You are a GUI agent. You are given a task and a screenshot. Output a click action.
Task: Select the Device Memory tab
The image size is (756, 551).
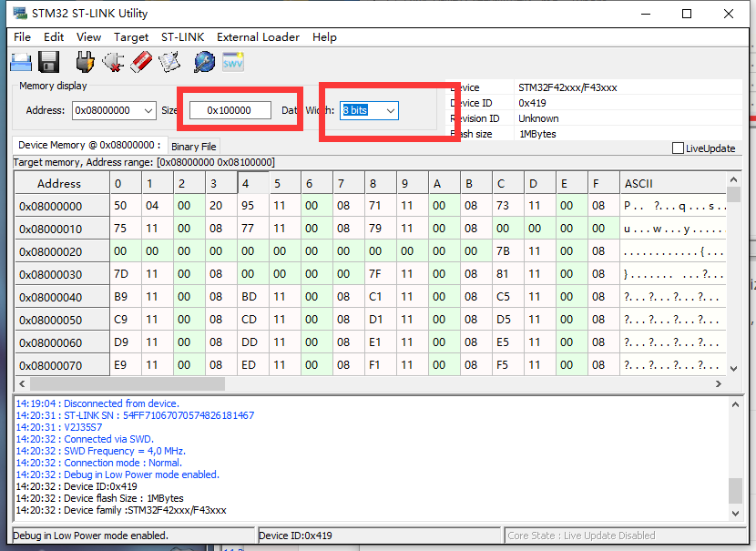(x=89, y=145)
